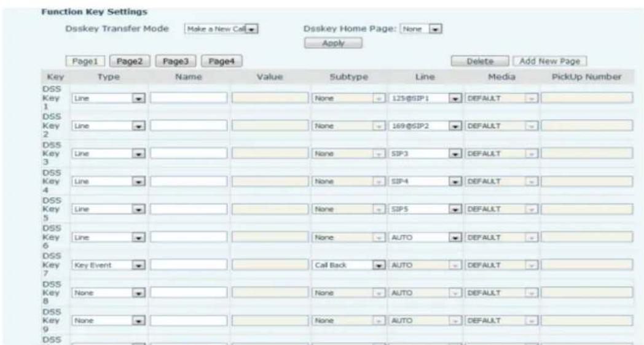Click Name field for DSS Key 1

pos(189,98)
